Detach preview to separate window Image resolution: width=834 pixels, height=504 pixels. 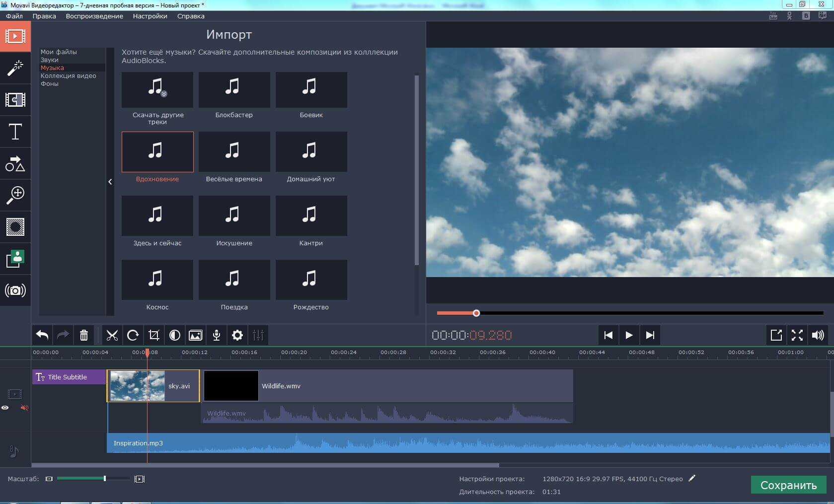(x=776, y=335)
